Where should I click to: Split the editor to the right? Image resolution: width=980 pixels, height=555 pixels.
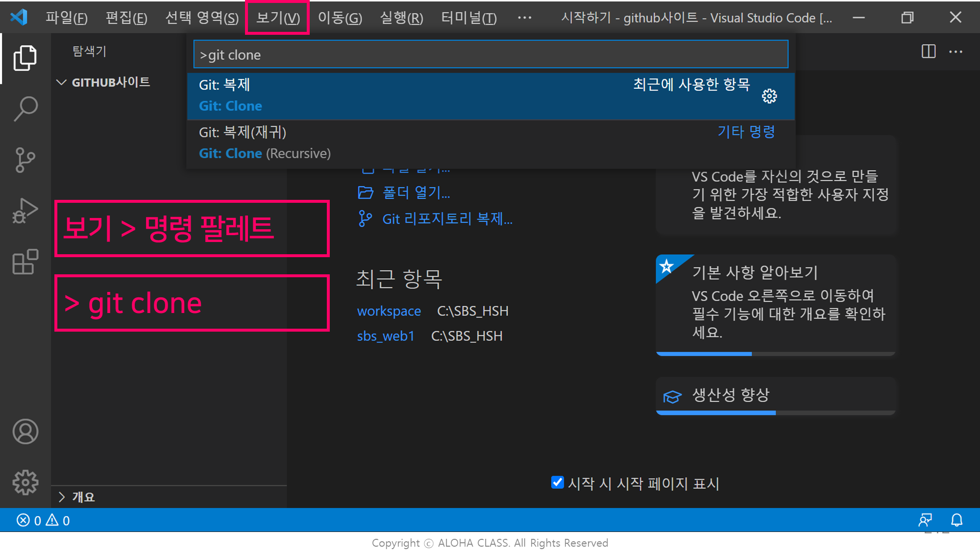[929, 51]
